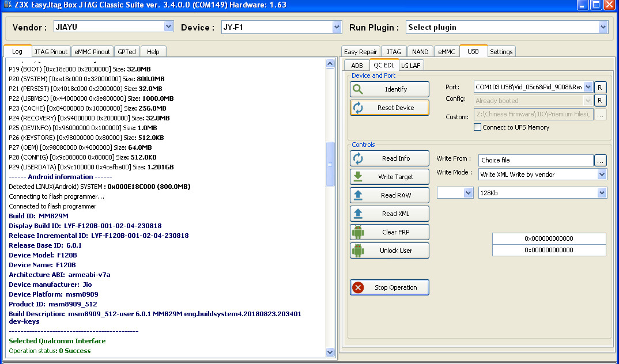Viewport: 619px width, 364px height.
Task: Click the P20 (SYSTEM) partition log line
Action: [86, 79]
